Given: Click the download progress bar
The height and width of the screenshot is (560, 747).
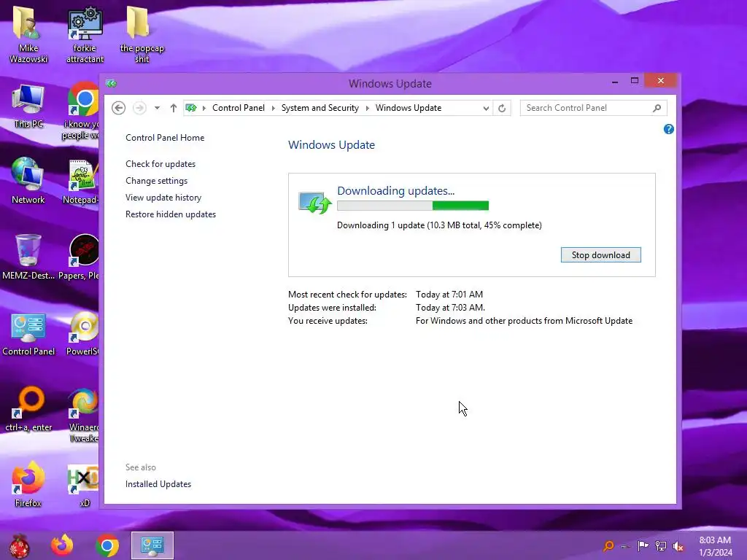Looking at the screenshot, I should click(x=413, y=205).
